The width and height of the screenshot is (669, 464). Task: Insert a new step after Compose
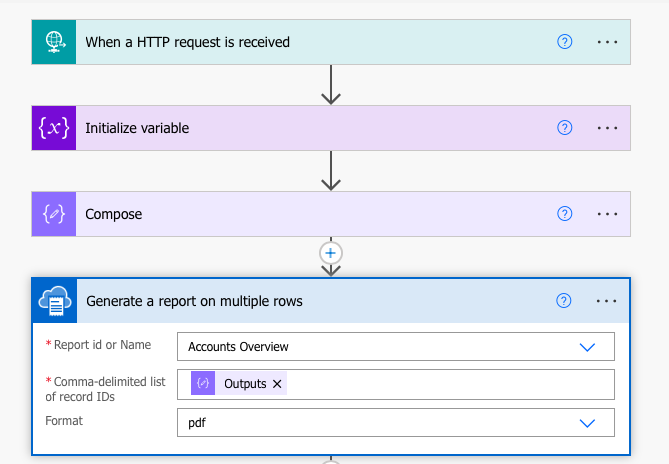[x=331, y=253]
